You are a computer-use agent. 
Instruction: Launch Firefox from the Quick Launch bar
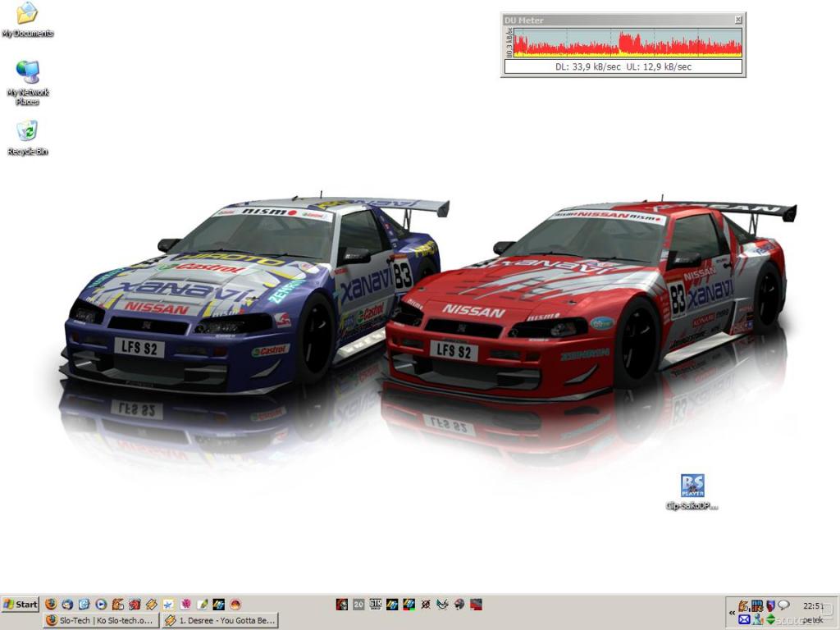click(x=51, y=605)
